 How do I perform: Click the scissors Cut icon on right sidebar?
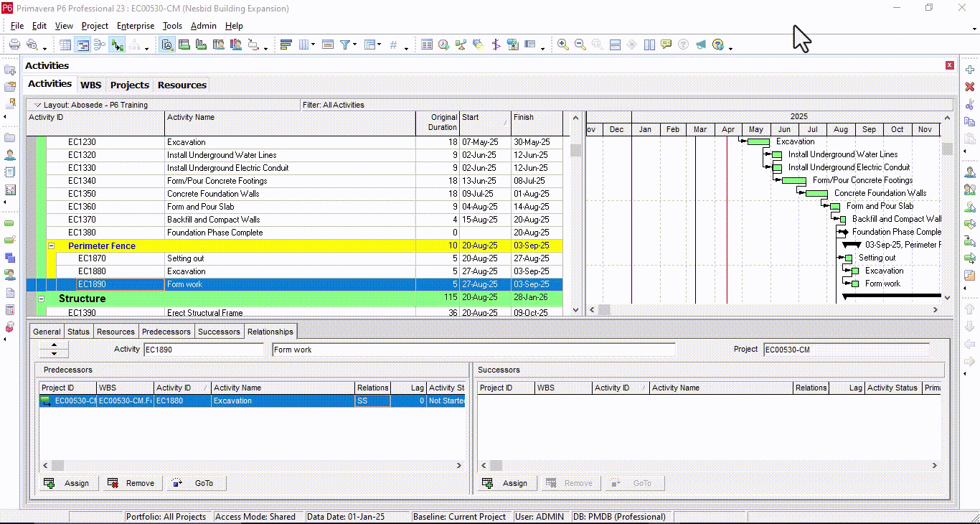coord(970,104)
